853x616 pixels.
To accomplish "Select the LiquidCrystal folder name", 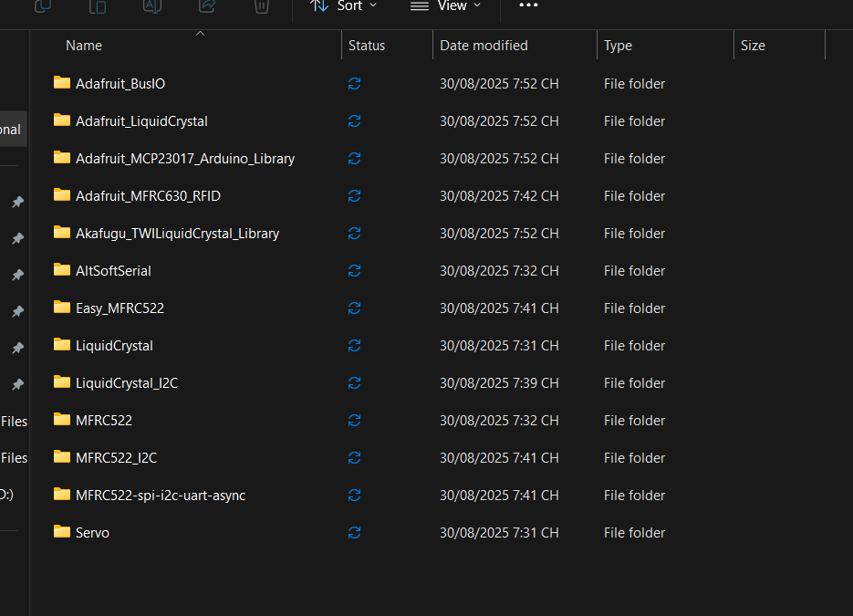I will tap(114, 346).
